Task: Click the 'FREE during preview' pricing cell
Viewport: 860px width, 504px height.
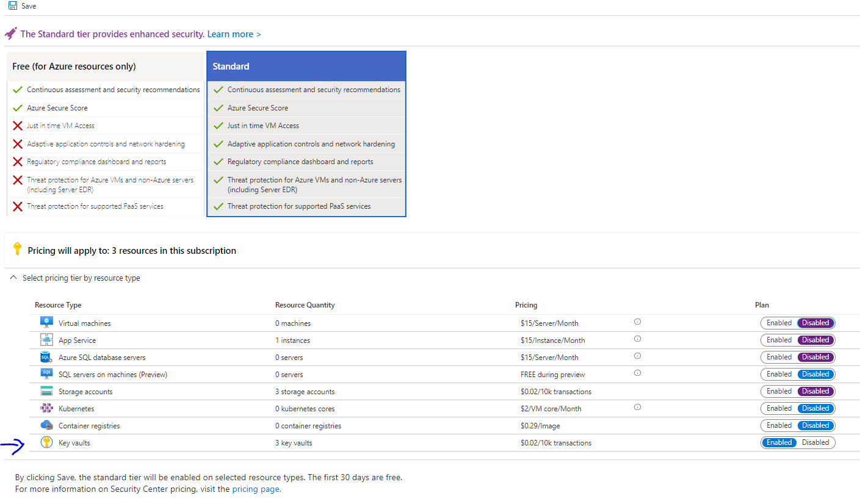Action: click(553, 375)
